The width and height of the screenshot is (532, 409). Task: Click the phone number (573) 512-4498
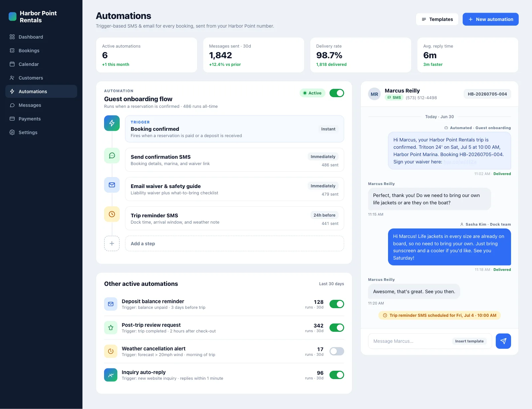tap(421, 98)
